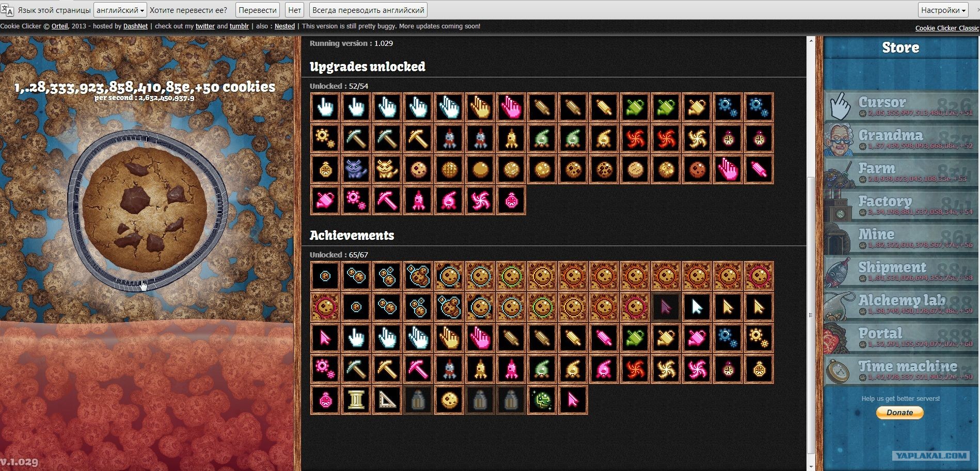The height and width of the screenshot is (471, 980).
Task: Select the pink pickaxe in Upgrades unlocked
Action: tap(387, 200)
